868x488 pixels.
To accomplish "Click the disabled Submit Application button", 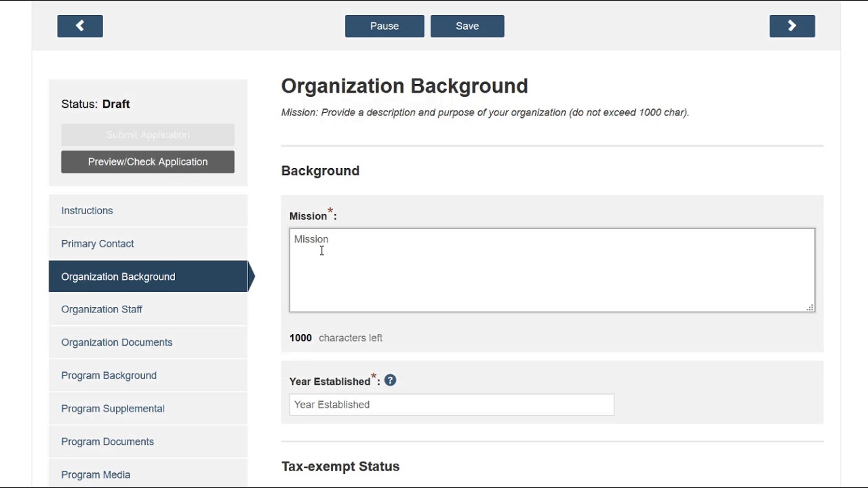I will pyautogui.click(x=148, y=135).
